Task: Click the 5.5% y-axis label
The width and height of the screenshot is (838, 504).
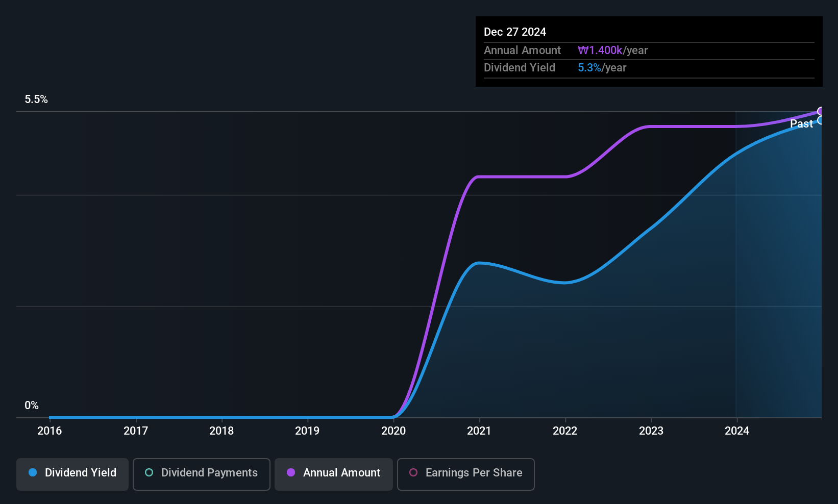Action: point(36,99)
